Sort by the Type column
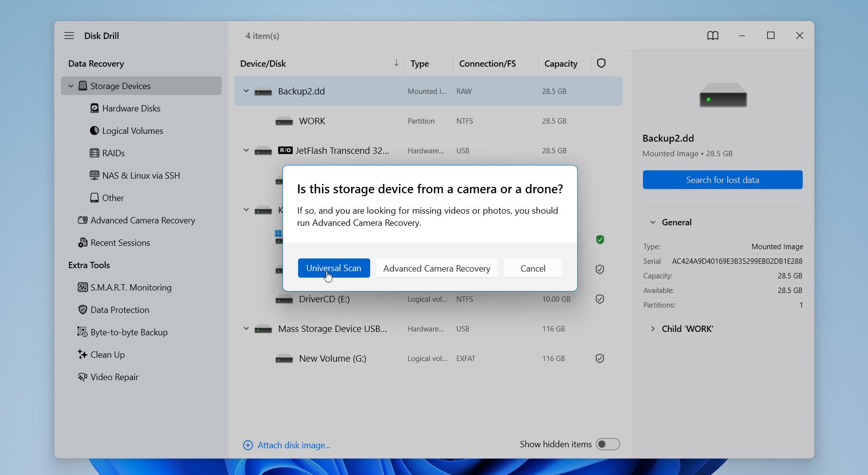 click(419, 64)
